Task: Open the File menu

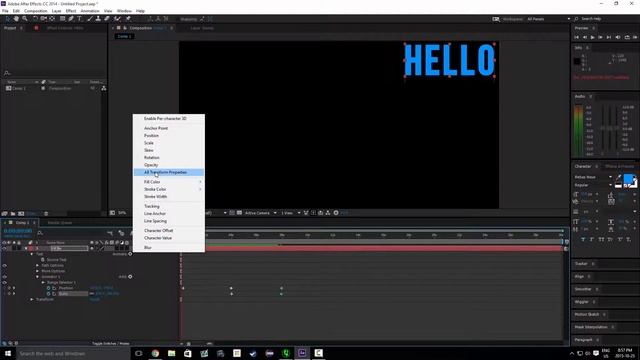Action: pyautogui.click(x=5, y=11)
